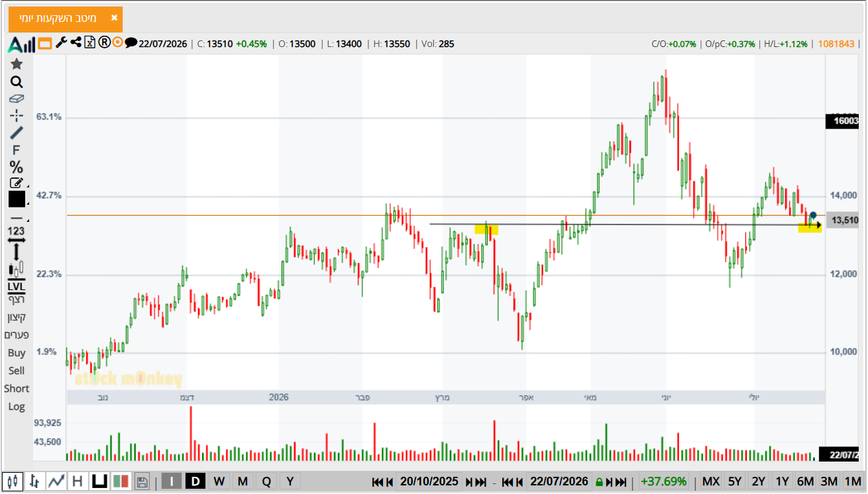Select the eraser tool
This screenshot has width=868, height=494.
point(17,99)
